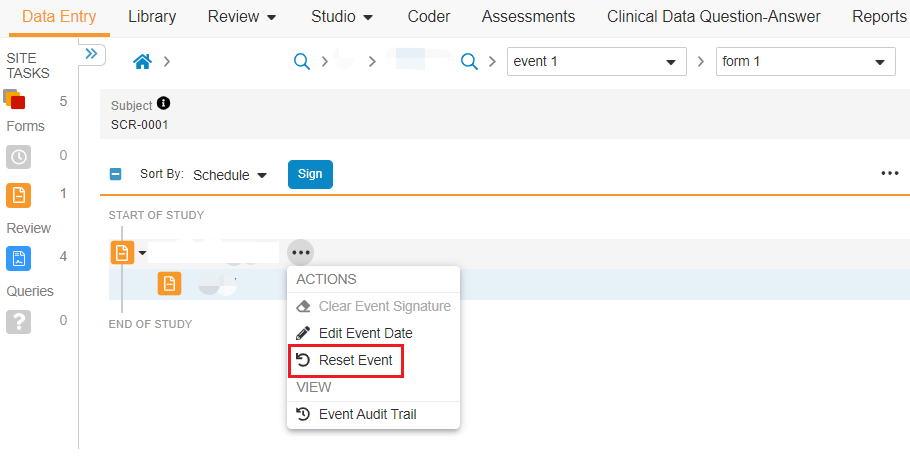Click the orange form icon in sidebar
The image size is (910, 468).
[x=19, y=195]
